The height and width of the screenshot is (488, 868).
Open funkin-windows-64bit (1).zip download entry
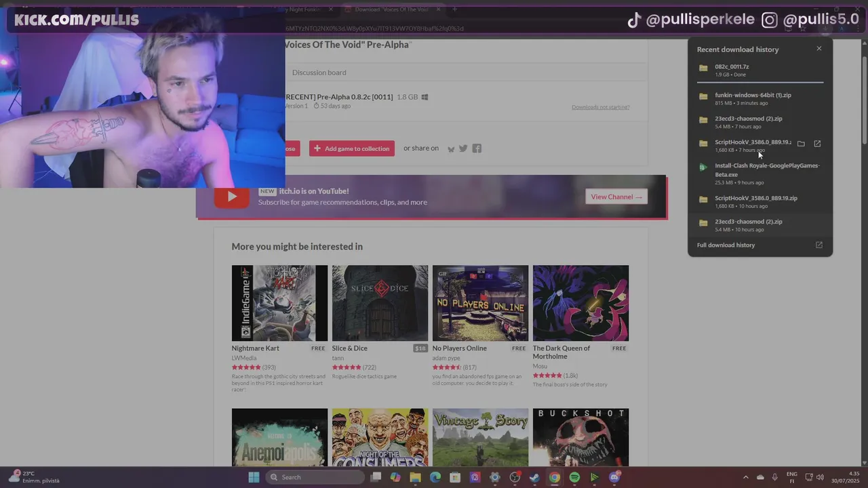pyautogui.click(x=760, y=99)
